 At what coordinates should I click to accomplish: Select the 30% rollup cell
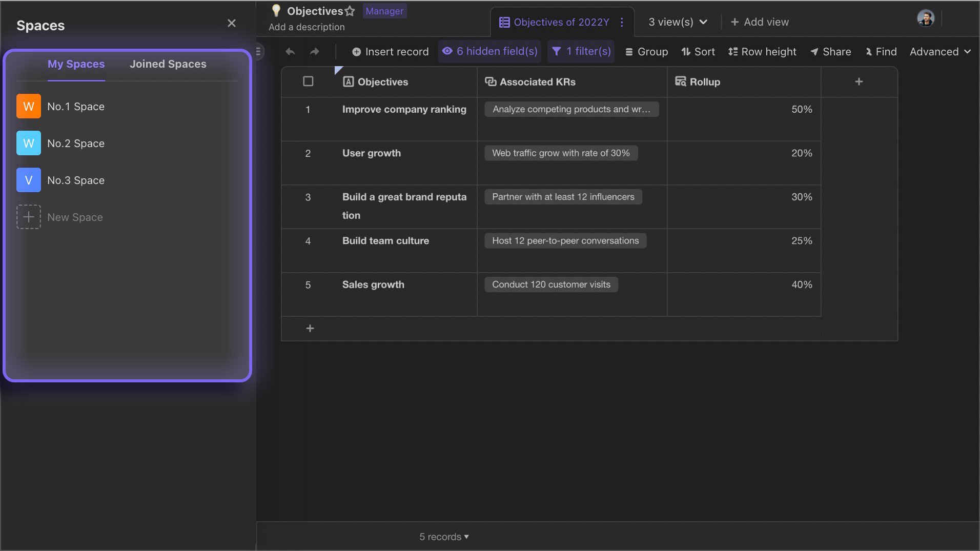click(x=744, y=207)
